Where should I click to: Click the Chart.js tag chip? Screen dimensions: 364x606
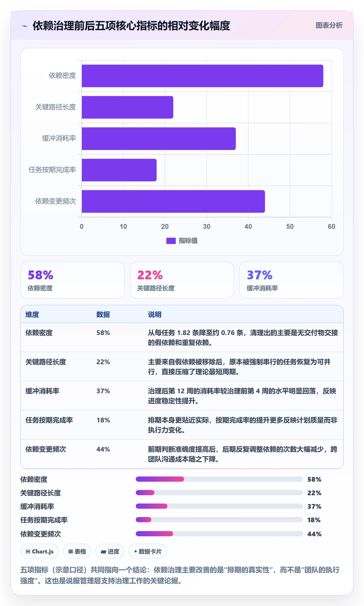[40, 551]
